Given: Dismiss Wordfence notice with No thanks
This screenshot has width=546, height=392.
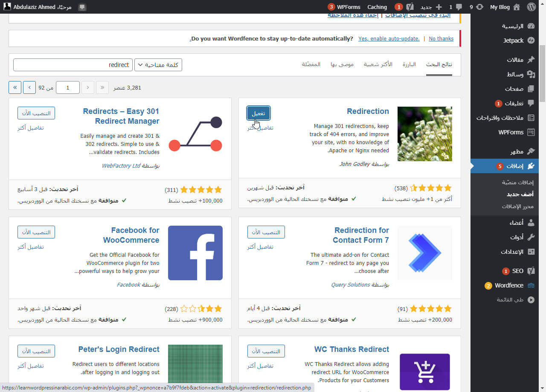Looking at the screenshot, I should pyautogui.click(x=441, y=38).
